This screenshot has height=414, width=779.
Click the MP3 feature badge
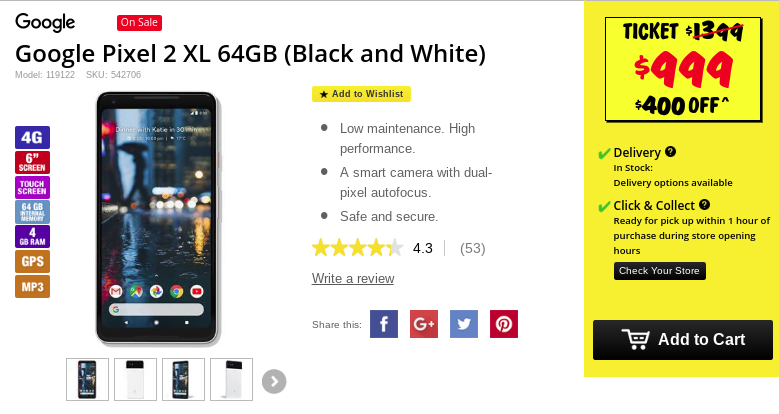click(32, 287)
